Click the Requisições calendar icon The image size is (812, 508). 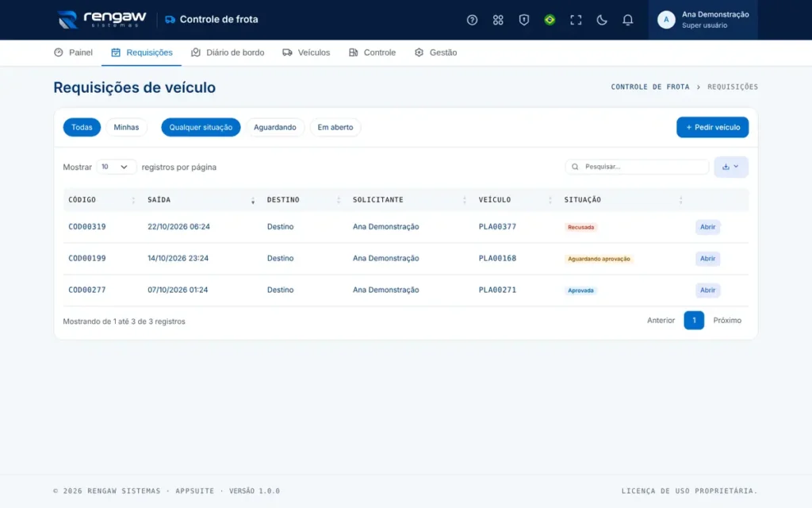116,52
